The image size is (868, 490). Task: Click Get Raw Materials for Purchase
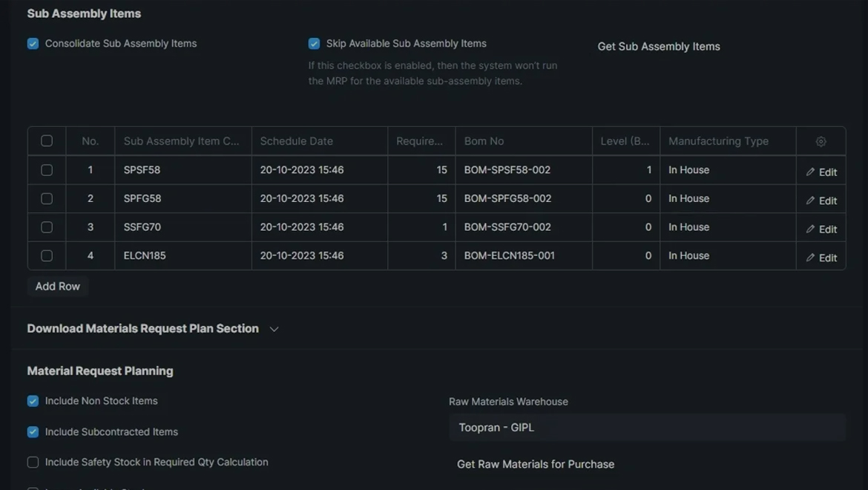[x=536, y=464]
